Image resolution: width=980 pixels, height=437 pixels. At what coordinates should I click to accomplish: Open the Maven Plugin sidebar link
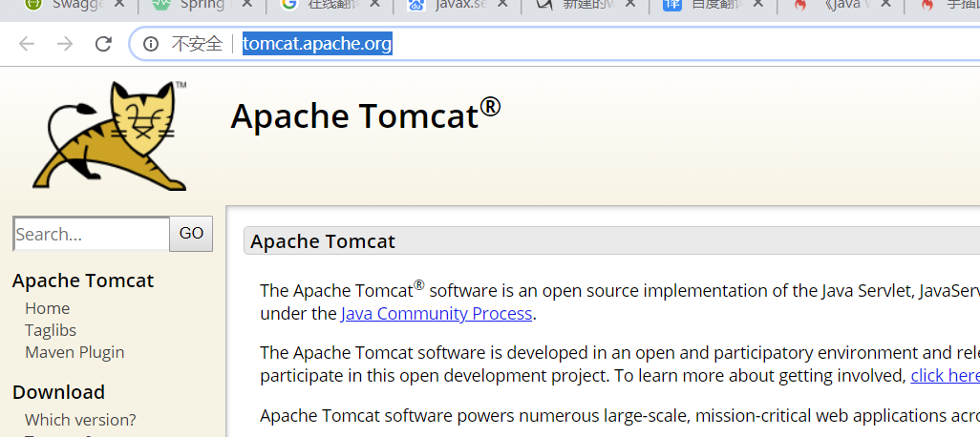(x=75, y=352)
